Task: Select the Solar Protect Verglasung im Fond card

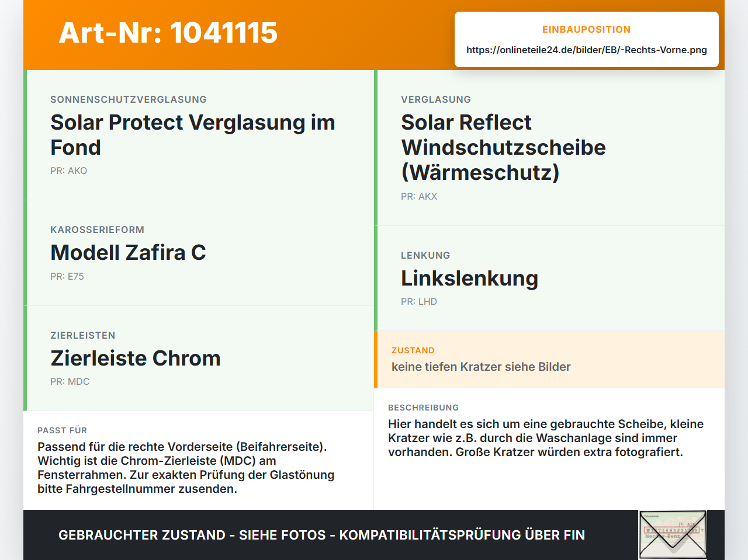Action: point(199,135)
